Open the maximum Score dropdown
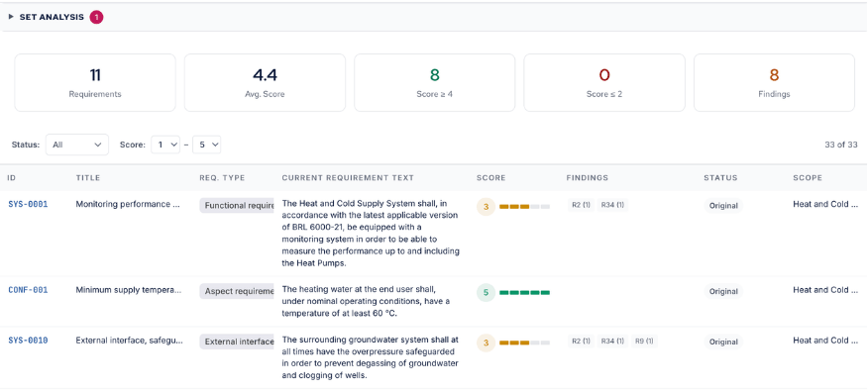The image size is (868, 392). 207,145
